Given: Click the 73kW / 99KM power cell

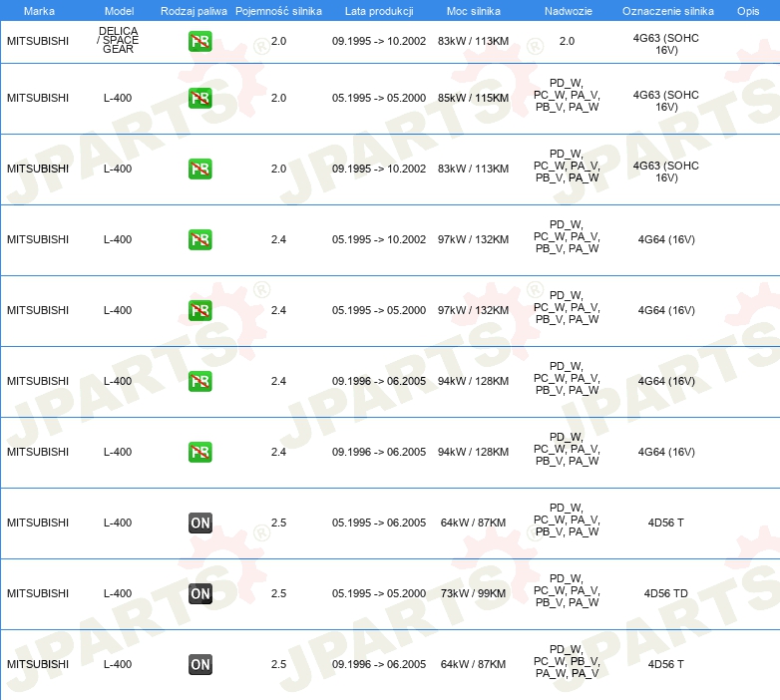Looking at the screenshot, I should [x=473, y=593].
